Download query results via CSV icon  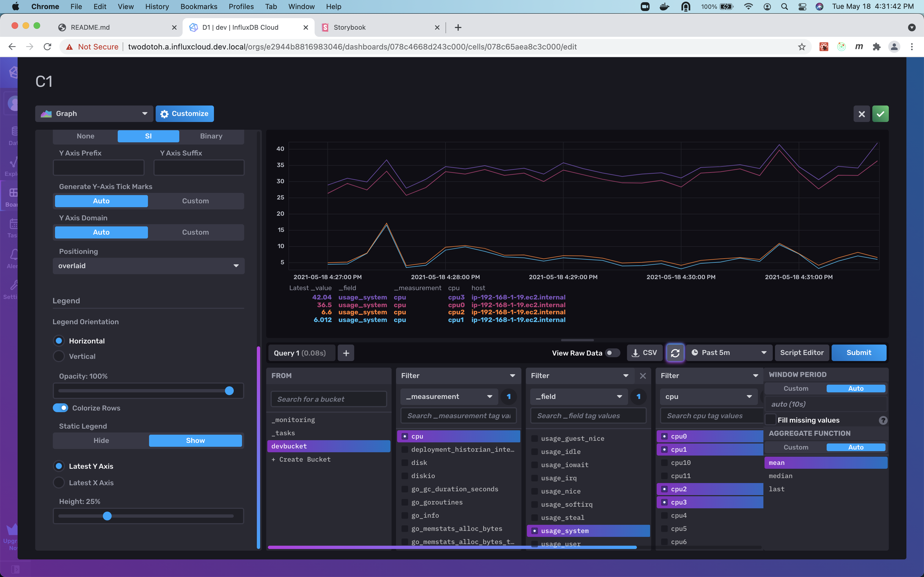click(x=645, y=353)
